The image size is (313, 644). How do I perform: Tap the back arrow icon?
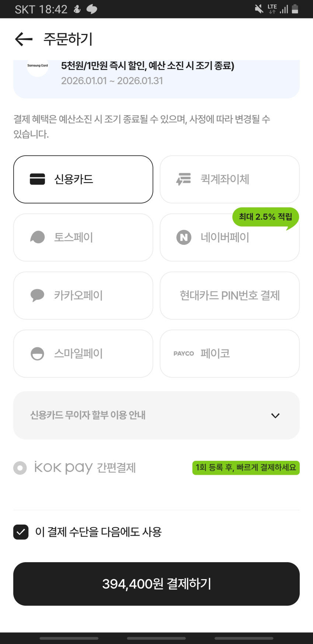pos(24,39)
